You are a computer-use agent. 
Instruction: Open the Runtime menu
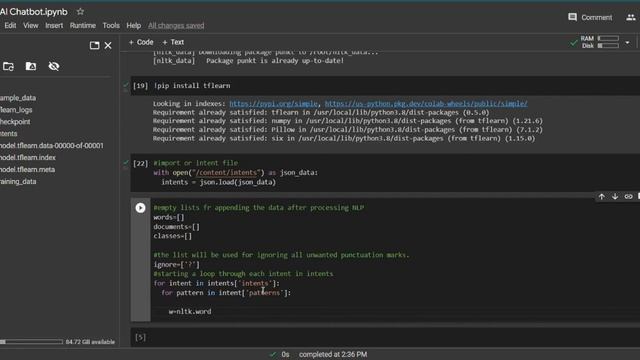[82, 25]
